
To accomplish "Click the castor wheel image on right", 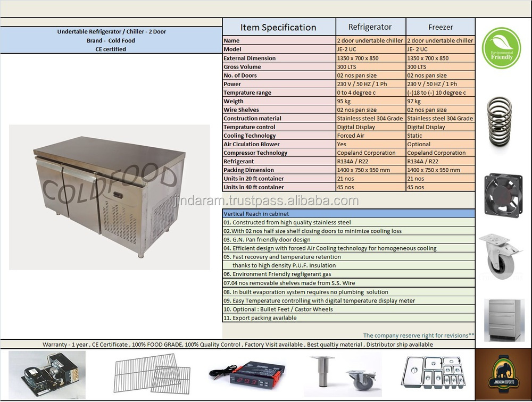I will [500, 255].
